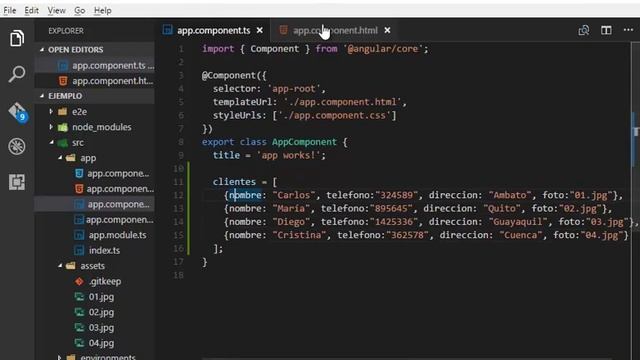The image size is (640, 360).
Task: Click line number 18 in the gutter
Action: tap(178, 275)
